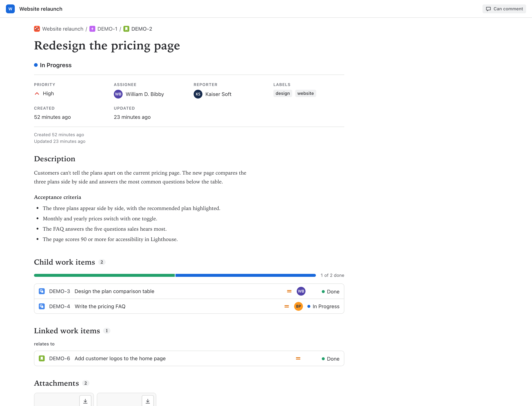The width and height of the screenshot is (532, 406).
Task: Click the red High priority arrow icon
Action: [x=37, y=94]
